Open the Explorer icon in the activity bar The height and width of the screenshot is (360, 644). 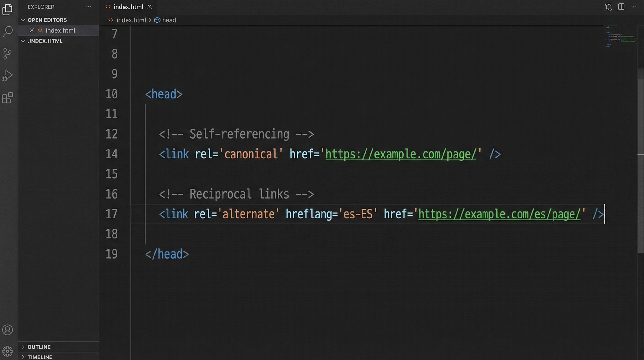click(7, 10)
